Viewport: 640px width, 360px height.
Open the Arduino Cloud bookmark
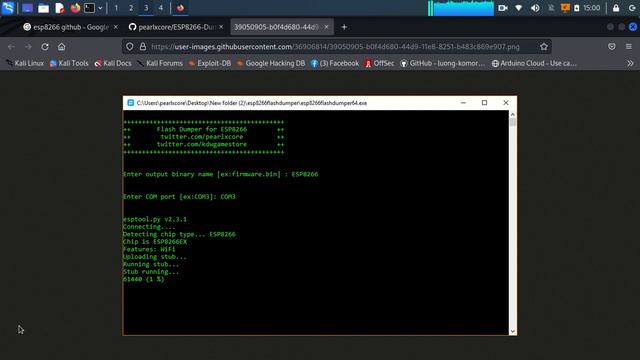pyautogui.click(x=534, y=63)
